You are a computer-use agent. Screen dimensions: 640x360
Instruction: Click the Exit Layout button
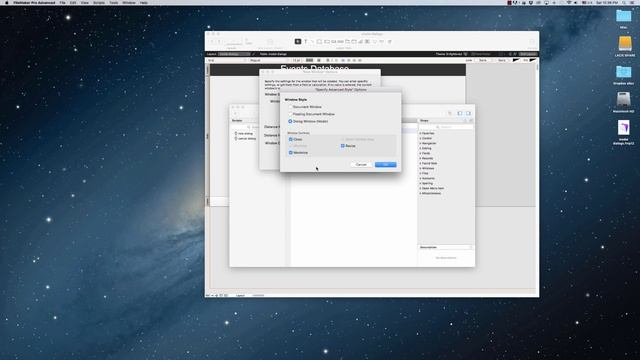pos(528,54)
